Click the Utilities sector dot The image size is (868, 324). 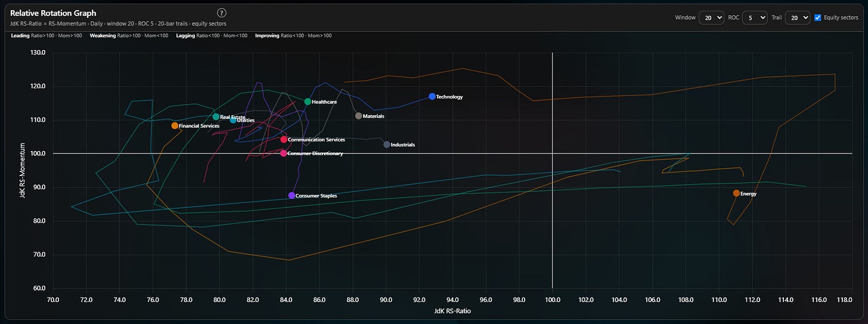(233, 120)
